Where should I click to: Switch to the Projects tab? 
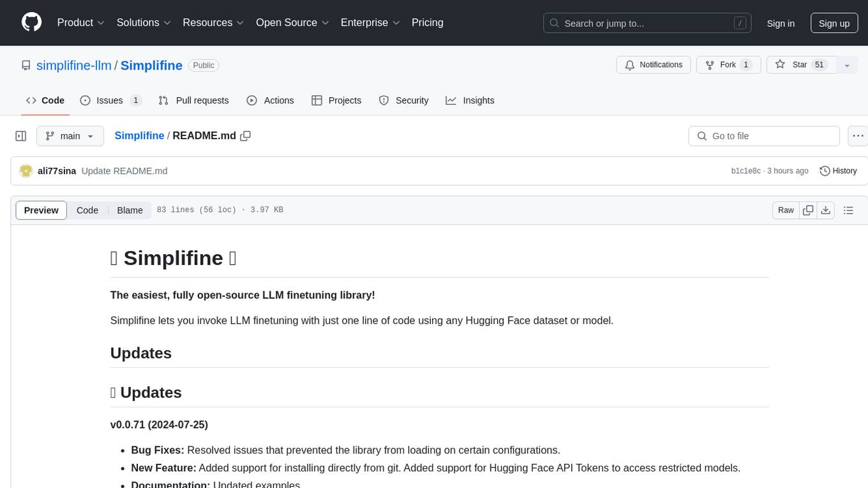click(x=336, y=100)
